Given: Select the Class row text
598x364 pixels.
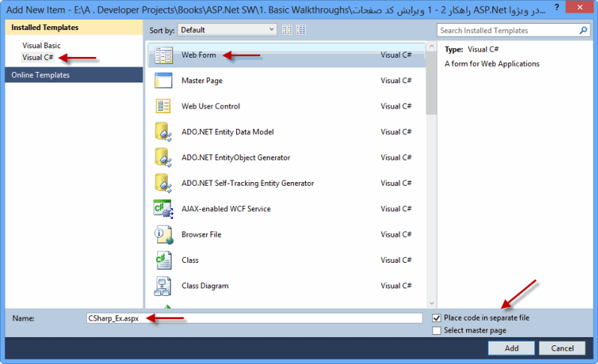Looking at the screenshot, I should click(x=190, y=260).
